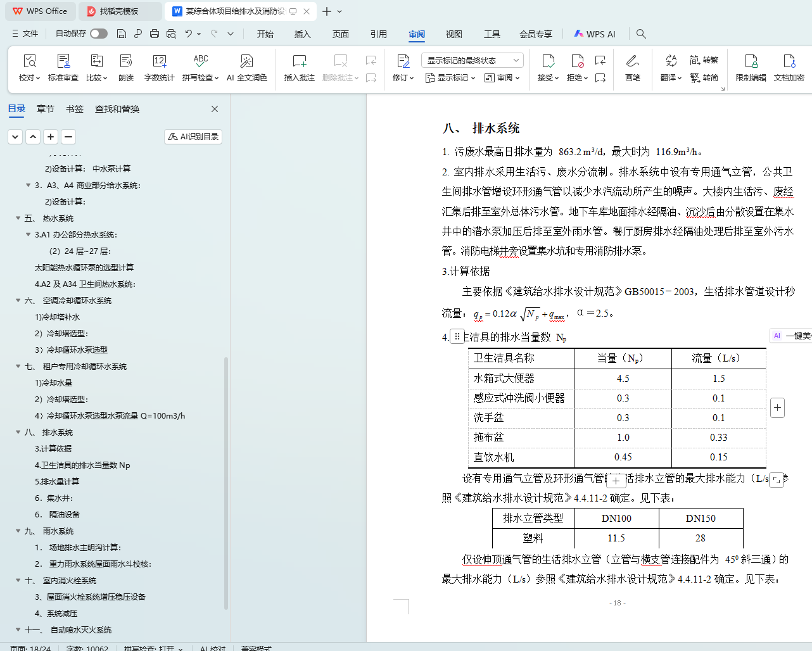Image resolution: width=812 pixels, height=651 pixels.
Task: Click the AI识别目录 button
Action: [x=193, y=136]
